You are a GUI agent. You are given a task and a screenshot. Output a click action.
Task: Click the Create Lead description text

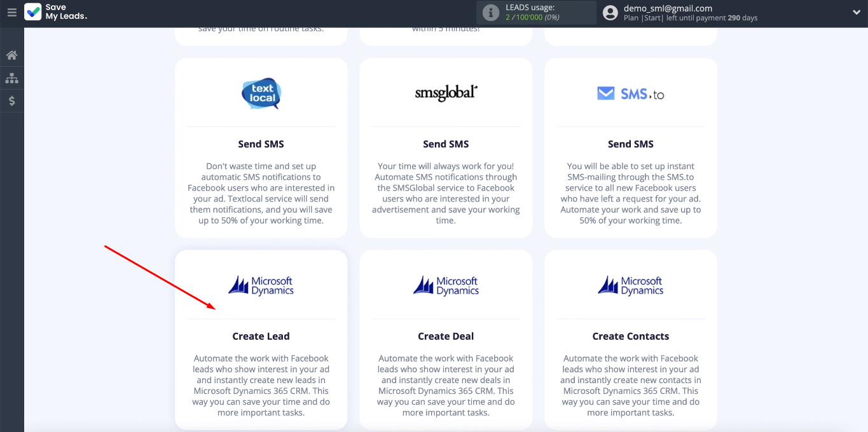(261, 386)
